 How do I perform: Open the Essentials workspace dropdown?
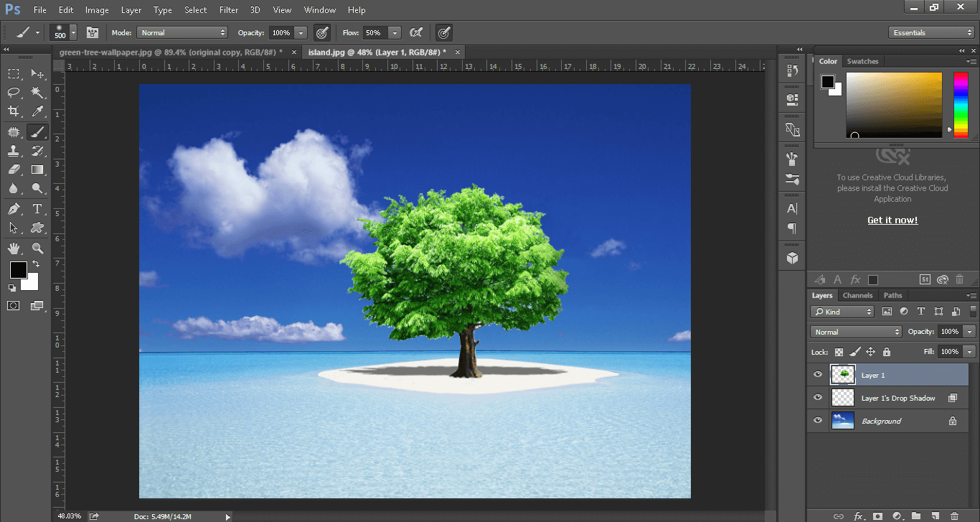pyautogui.click(x=930, y=32)
